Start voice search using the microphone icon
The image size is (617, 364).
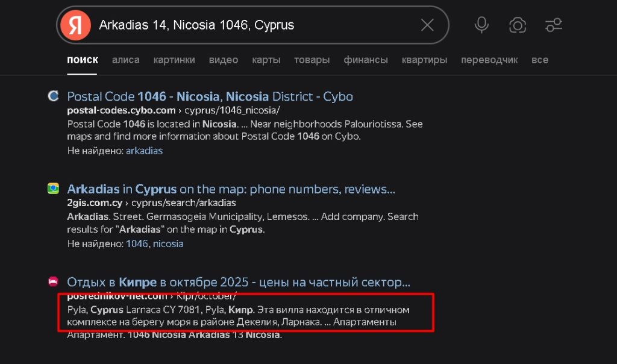click(481, 25)
